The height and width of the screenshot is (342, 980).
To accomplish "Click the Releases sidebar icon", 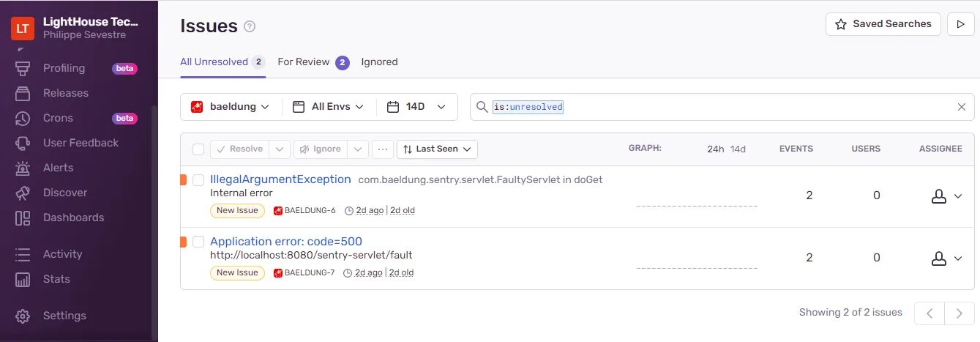I will click(x=23, y=93).
